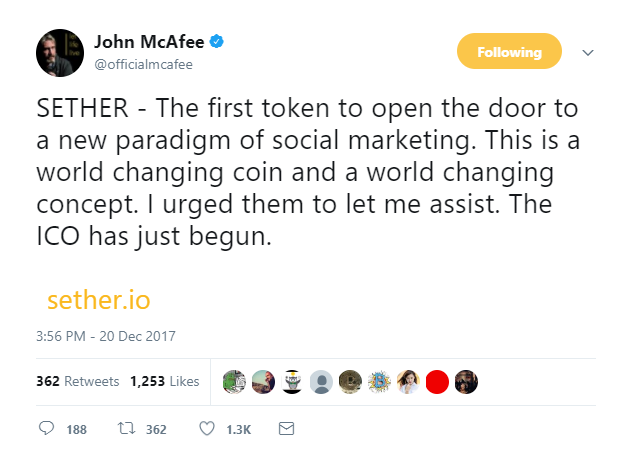Click the gray default silhouette liker avatar
This screenshot has width=628, height=456.
coord(321,381)
